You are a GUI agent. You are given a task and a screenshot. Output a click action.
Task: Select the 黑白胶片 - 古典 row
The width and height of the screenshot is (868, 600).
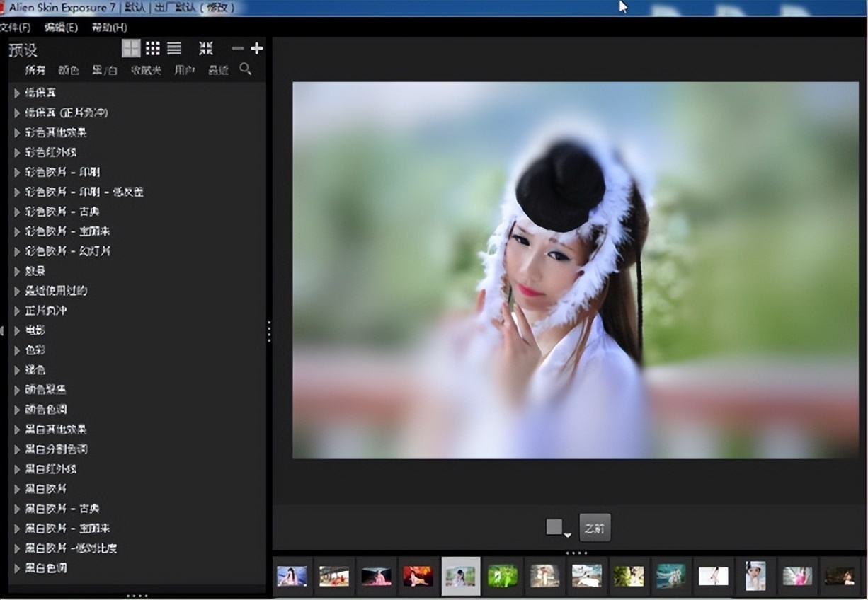(x=137, y=509)
